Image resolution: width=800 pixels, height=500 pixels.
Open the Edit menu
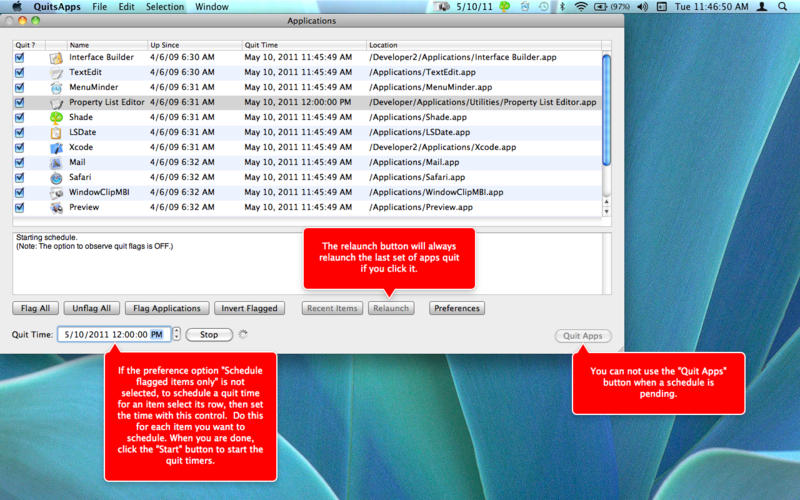coord(126,7)
